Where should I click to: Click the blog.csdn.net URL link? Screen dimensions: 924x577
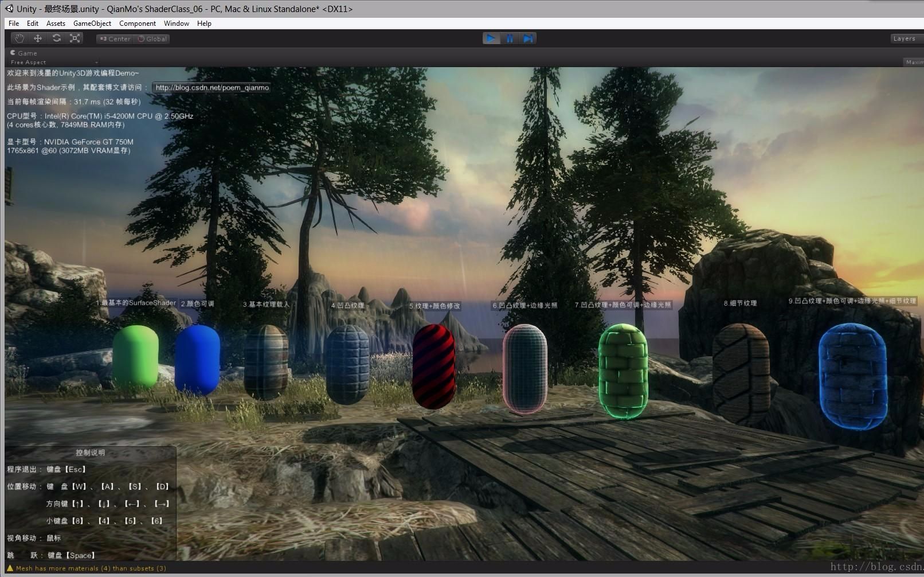pyautogui.click(x=212, y=88)
